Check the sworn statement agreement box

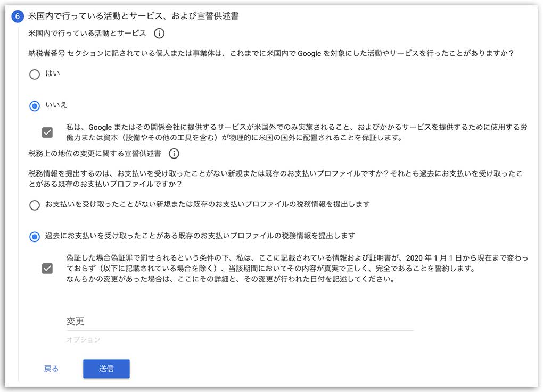click(47, 269)
